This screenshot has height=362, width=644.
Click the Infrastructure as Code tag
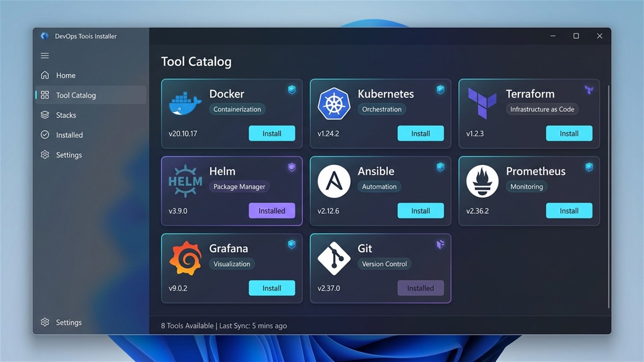[x=542, y=109]
